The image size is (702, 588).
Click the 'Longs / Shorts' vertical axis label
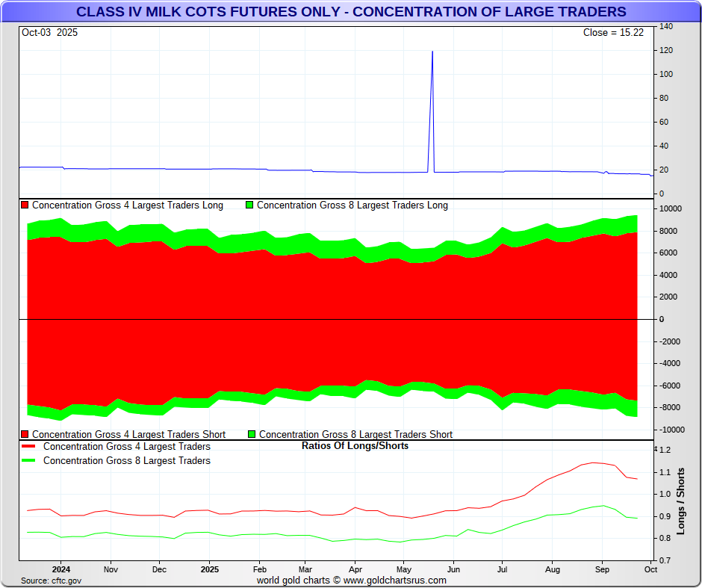pyautogui.click(x=681, y=501)
